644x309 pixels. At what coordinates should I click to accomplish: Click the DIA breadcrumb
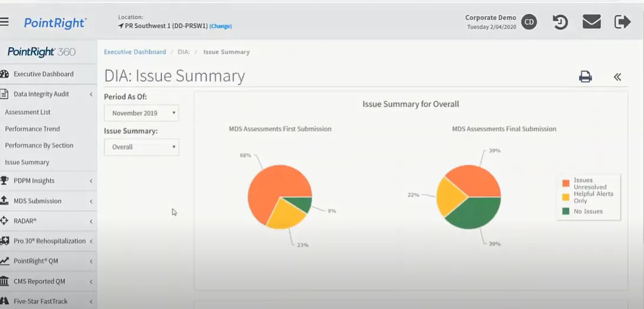click(184, 52)
